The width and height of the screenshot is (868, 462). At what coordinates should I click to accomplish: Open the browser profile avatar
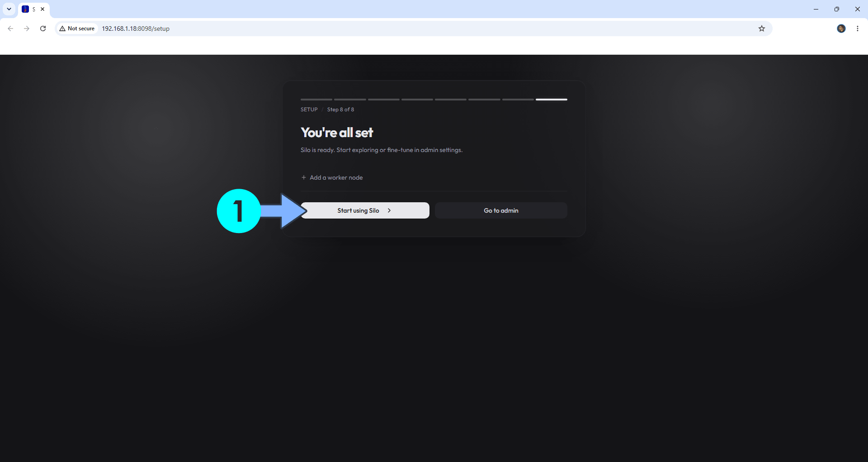coord(841,29)
